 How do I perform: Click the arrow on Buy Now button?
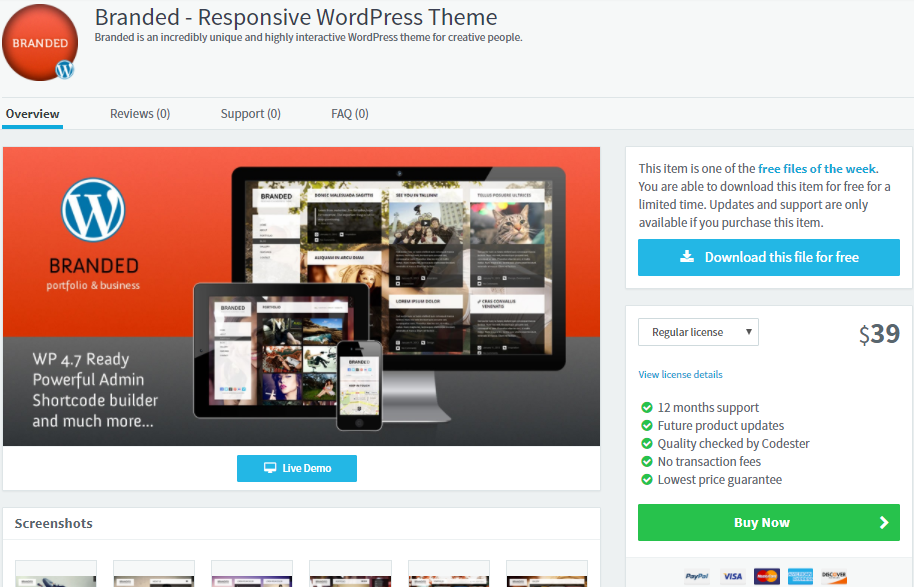point(883,522)
